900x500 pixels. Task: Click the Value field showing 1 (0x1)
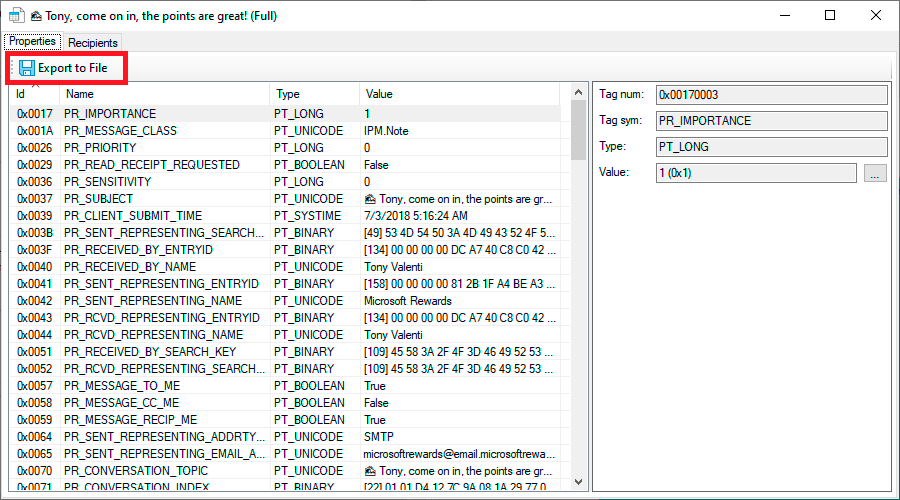tap(756, 173)
